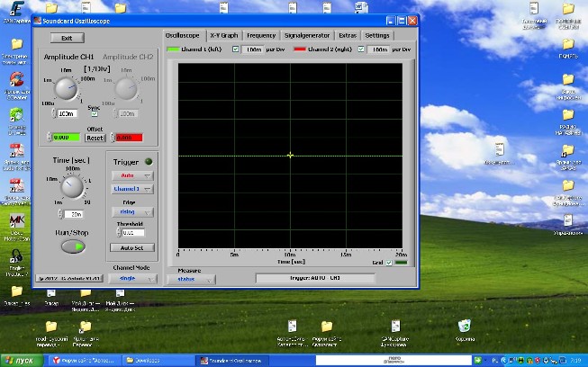Click the headphones desktop shortcut icon

pos(16,256)
